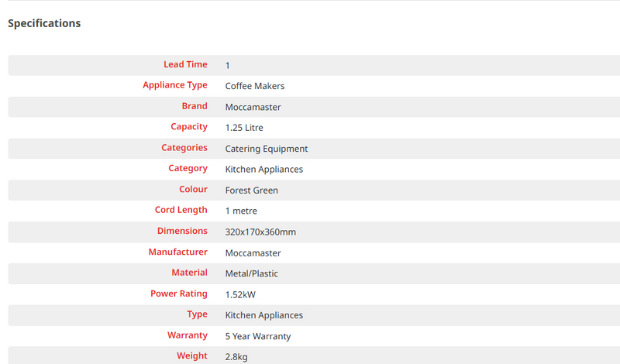Viewport: 620px width, 364px height.
Task: Click the Specifications heading
Action: pyautogui.click(x=44, y=23)
